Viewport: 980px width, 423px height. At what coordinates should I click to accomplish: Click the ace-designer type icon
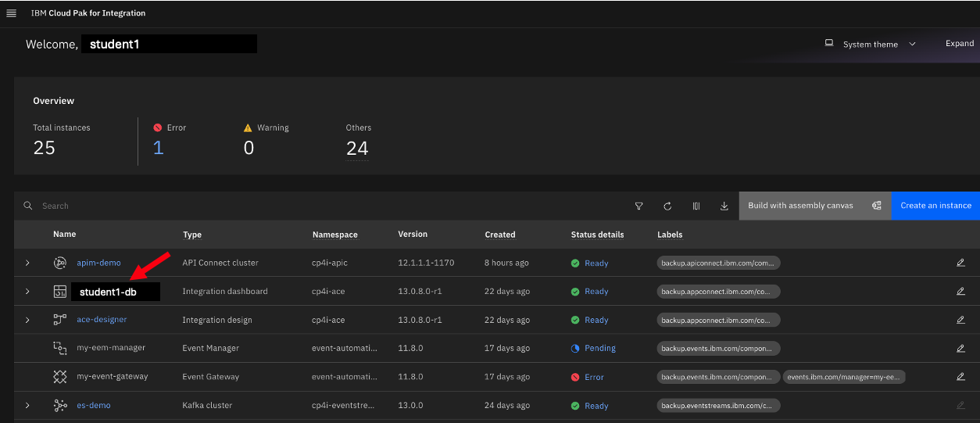(x=60, y=320)
